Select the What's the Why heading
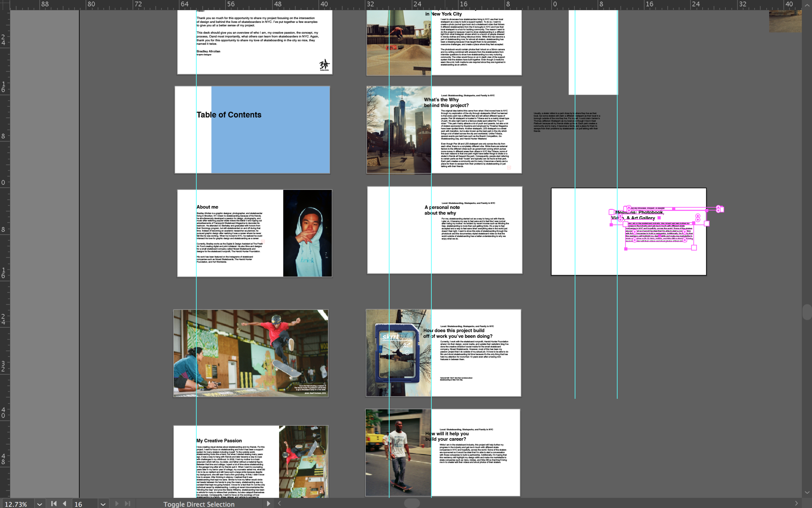Image resolution: width=812 pixels, height=508 pixels. tap(446, 102)
